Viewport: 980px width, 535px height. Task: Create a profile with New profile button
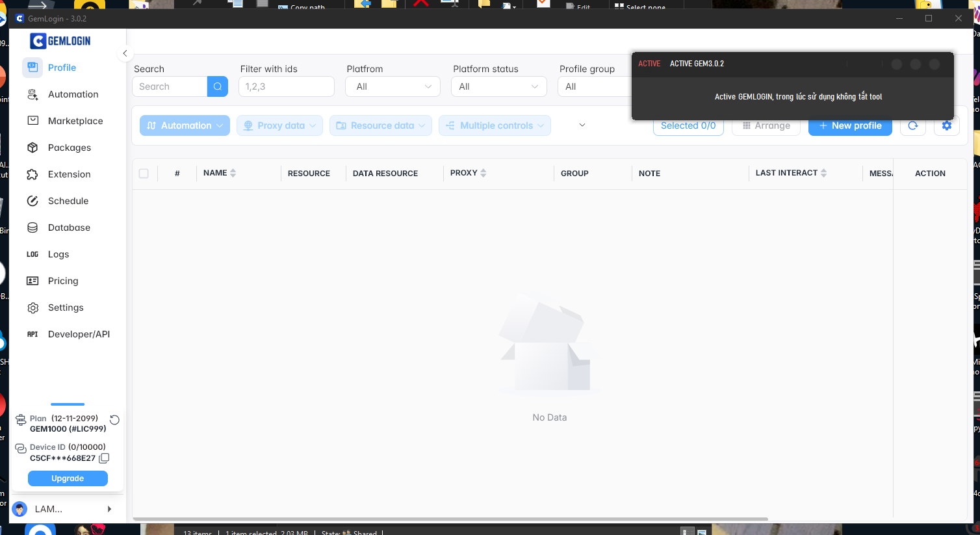[x=849, y=125]
